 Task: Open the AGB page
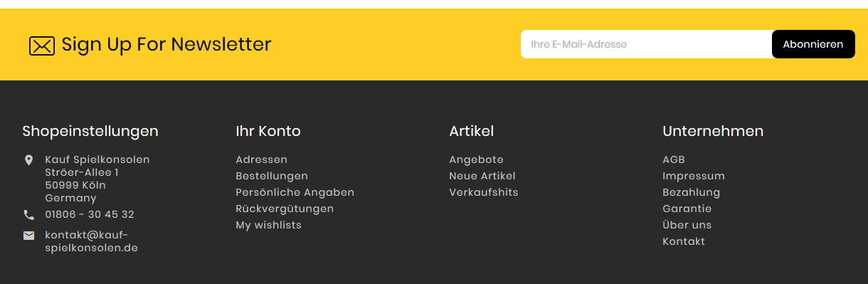click(674, 159)
